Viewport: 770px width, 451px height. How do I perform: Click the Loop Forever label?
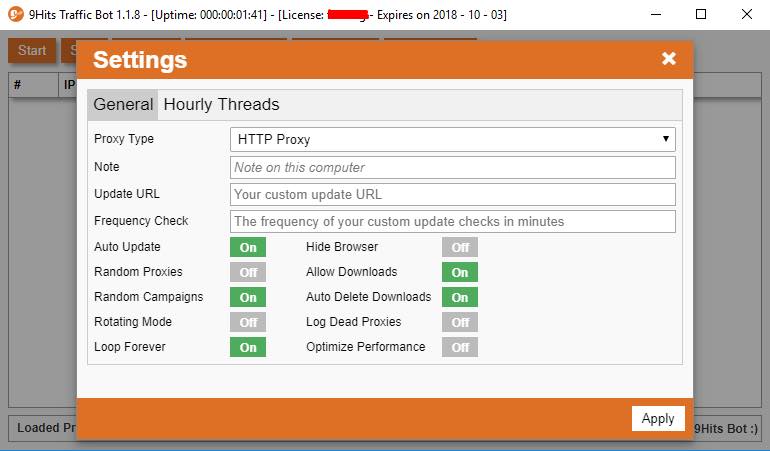tap(130, 347)
